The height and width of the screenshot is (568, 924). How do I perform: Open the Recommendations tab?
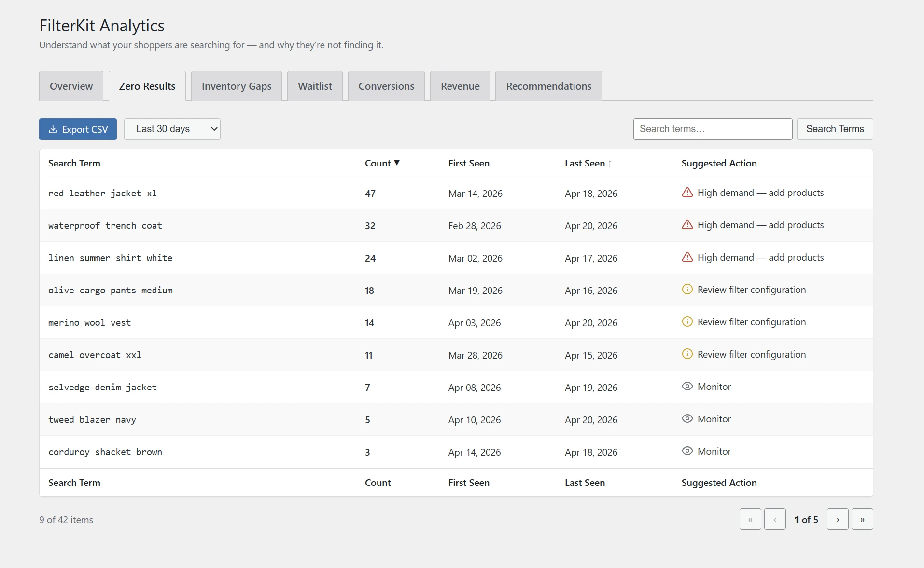click(x=549, y=86)
